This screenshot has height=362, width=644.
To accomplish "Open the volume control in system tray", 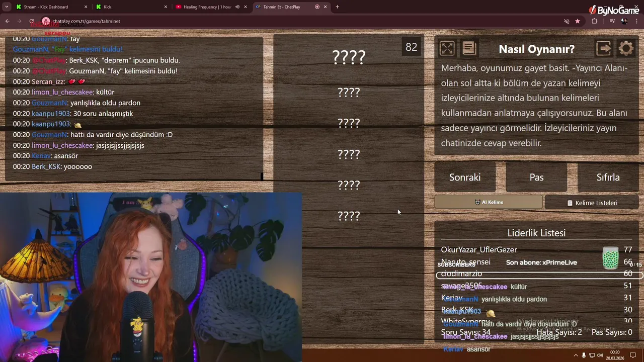I will pyautogui.click(x=599, y=355).
